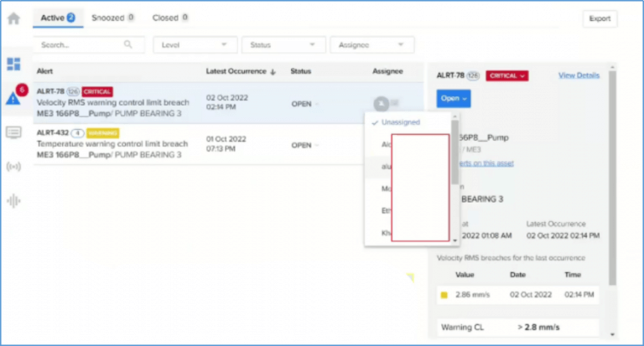Click the Export button
The height and width of the screenshot is (346, 644).
(600, 18)
